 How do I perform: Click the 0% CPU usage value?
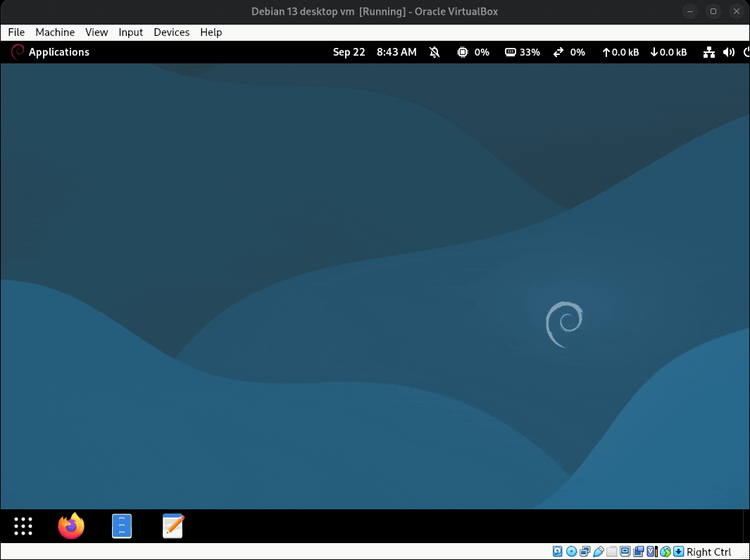pos(482,52)
